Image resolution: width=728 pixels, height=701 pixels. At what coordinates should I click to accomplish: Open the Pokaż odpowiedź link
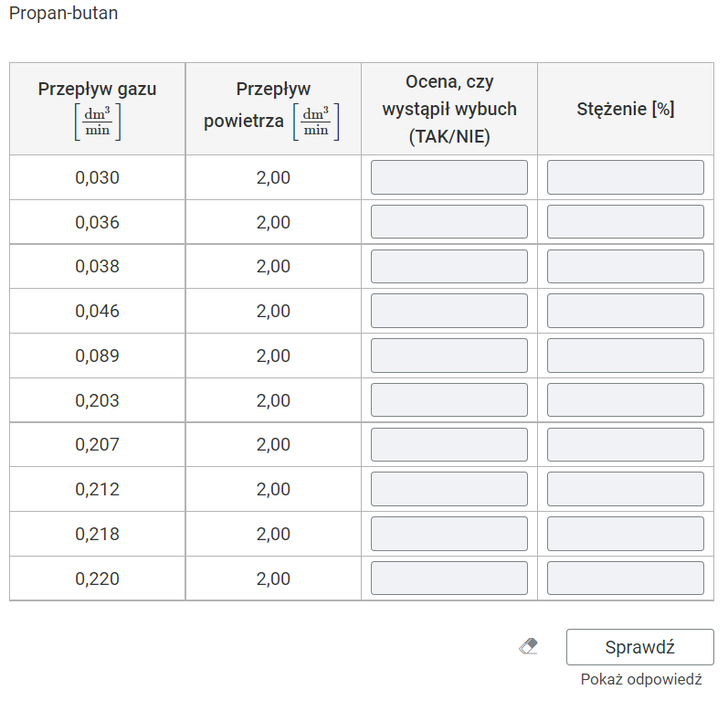pyautogui.click(x=640, y=680)
